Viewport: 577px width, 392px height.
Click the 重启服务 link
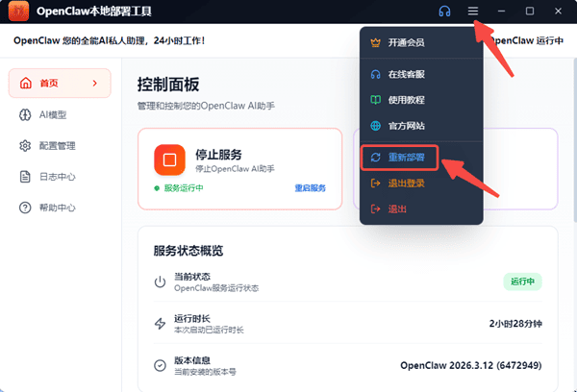(x=310, y=187)
